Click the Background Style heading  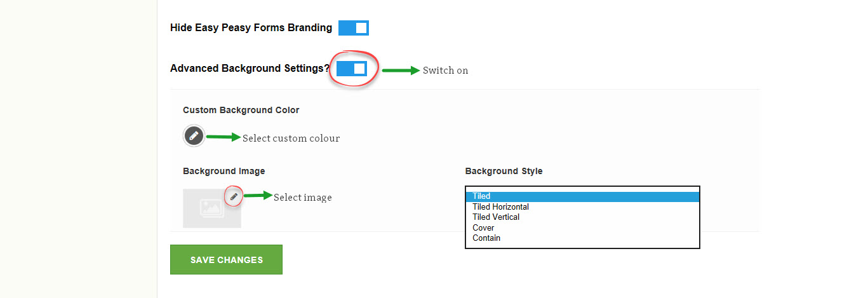pos(504,171)
